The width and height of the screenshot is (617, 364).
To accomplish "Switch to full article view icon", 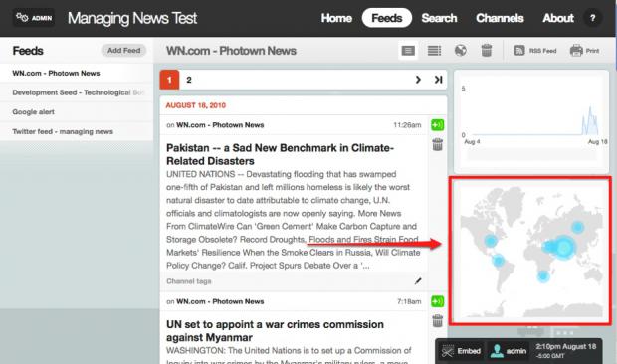I will [x=408, y=51].
